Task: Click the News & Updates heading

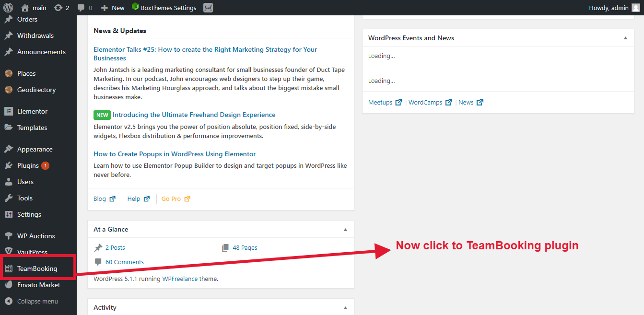Action: pos(120,31)
